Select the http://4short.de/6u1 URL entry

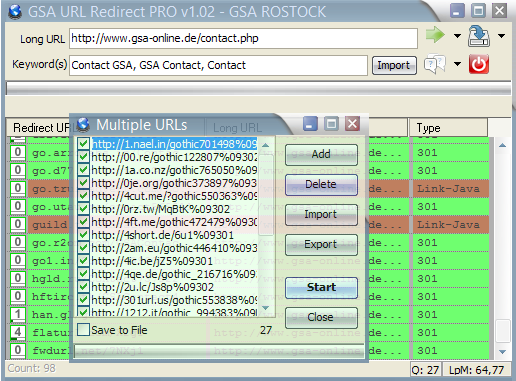click(x=162, y=235)
